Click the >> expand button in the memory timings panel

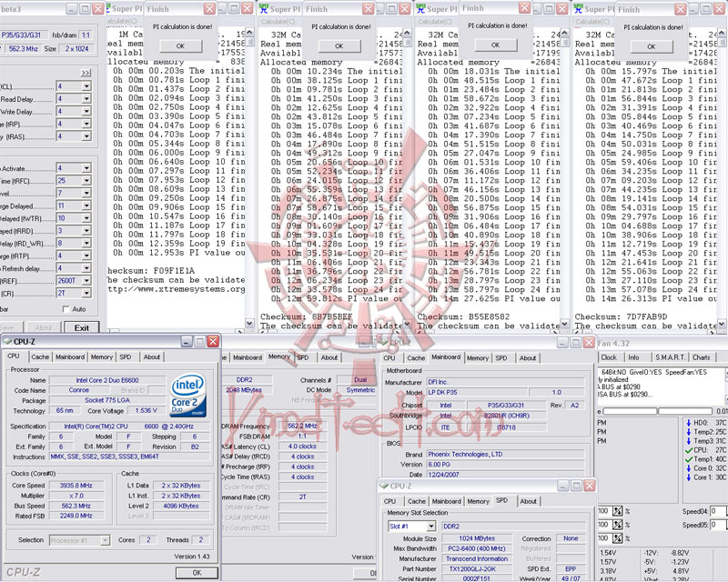click(x=86, y=73)
